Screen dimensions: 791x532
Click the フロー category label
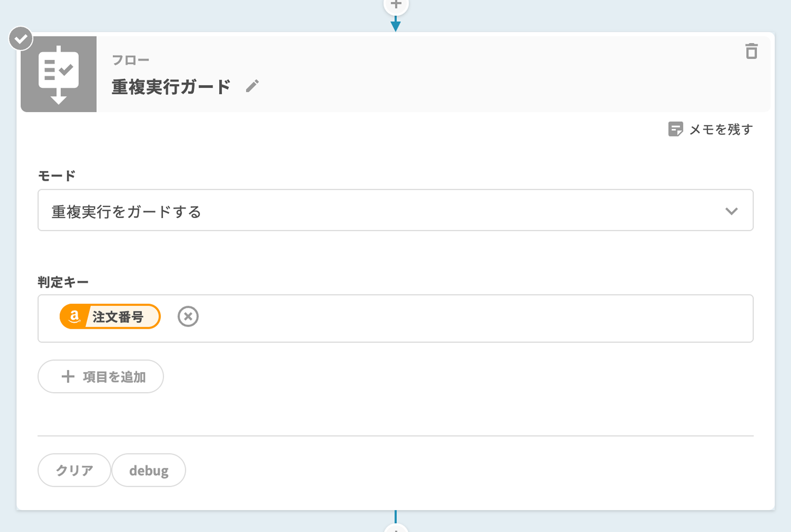(x=131, y=60)
